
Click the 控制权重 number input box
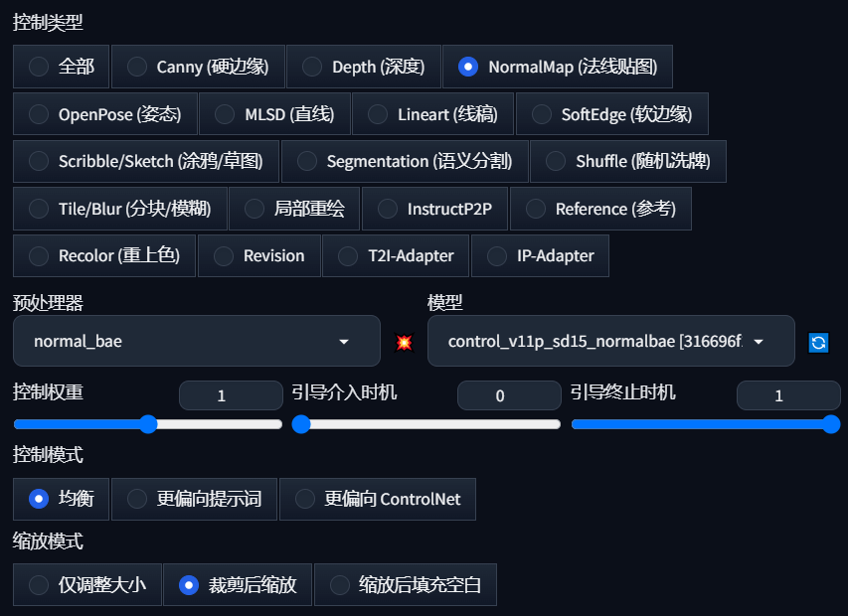[x=231, y=395]
